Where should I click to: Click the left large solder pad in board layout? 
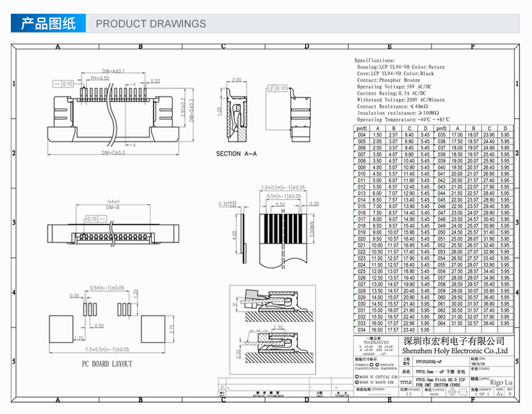click(x=61, y=329)
